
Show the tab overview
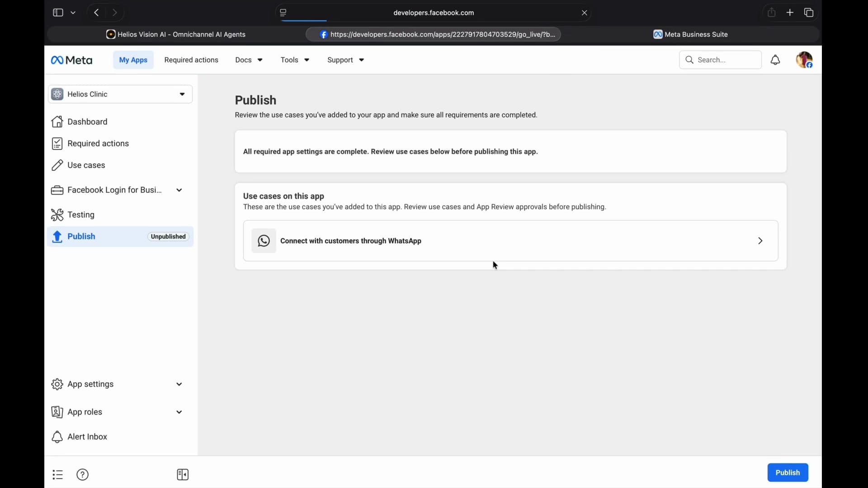[x=809, y=13]
